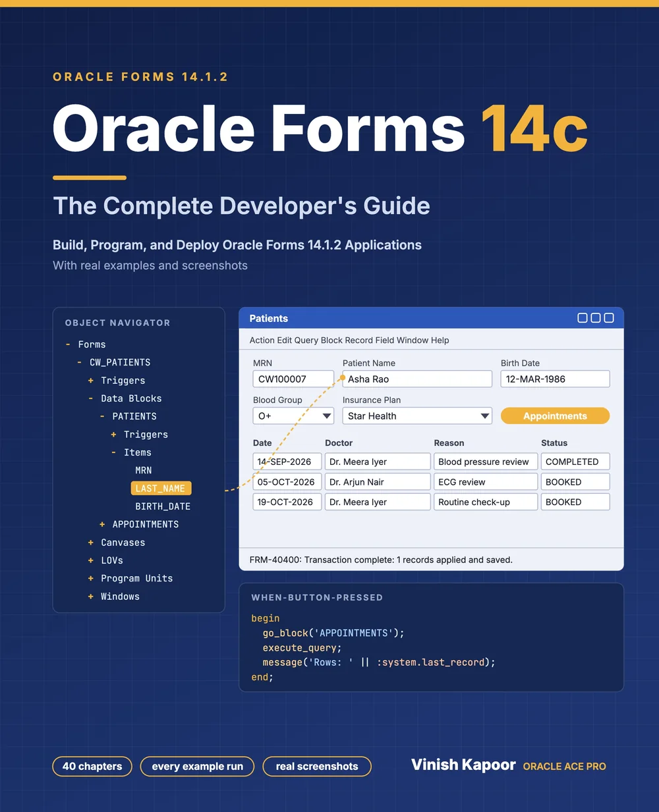Click Dr. Meera Iyer in the 14-SEP-2026 row
Screen dimensions: 659x812
pyautogui.click(x=378, y=462)
